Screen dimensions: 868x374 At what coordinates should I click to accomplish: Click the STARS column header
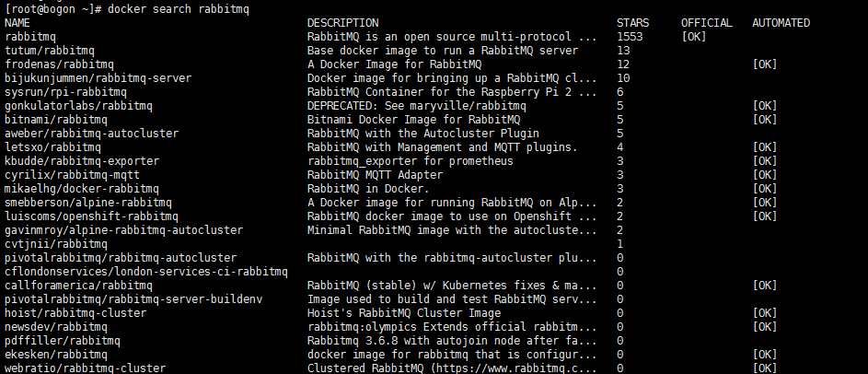pyautogui.click(x=632, y=22)
